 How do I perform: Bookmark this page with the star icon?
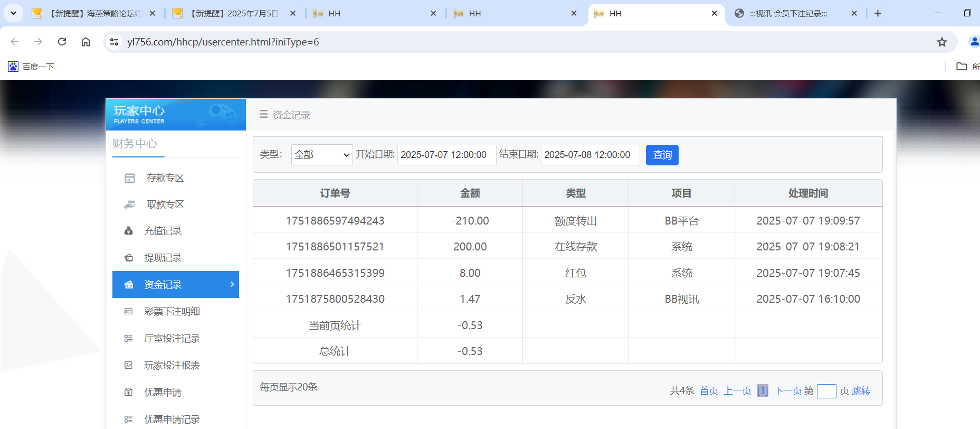(x=941, y=42)
